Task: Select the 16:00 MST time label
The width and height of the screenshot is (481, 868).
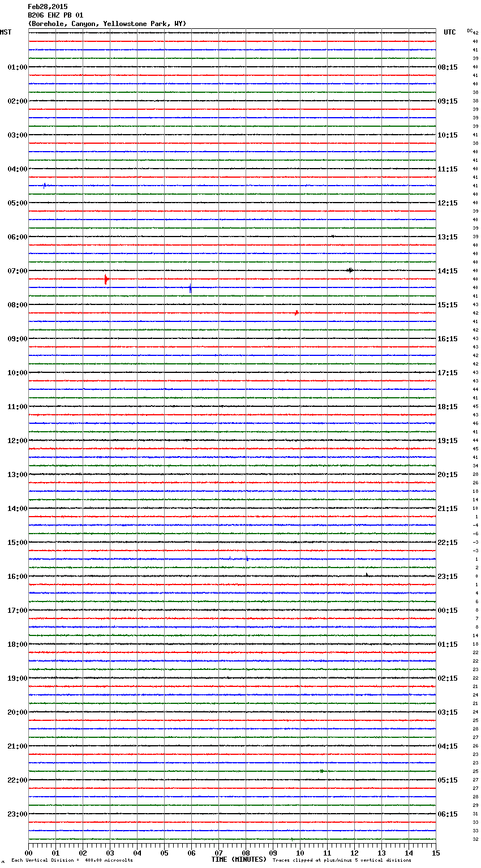Action: 18,577
